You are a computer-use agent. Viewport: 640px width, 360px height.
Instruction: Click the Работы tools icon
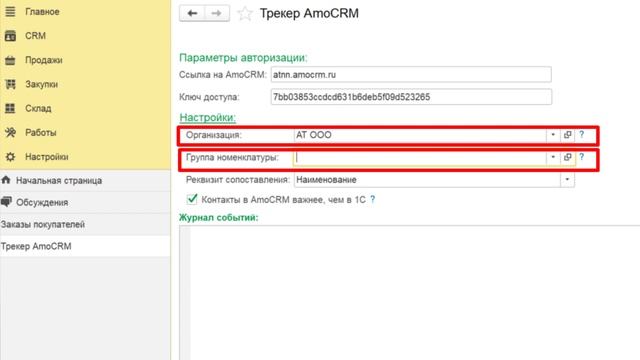coord(10,133)
